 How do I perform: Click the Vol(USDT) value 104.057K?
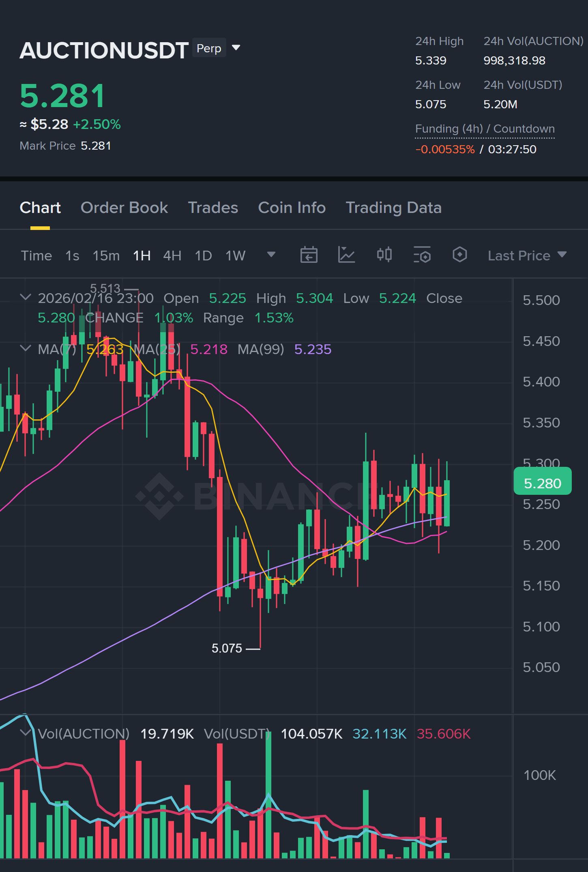311,734
